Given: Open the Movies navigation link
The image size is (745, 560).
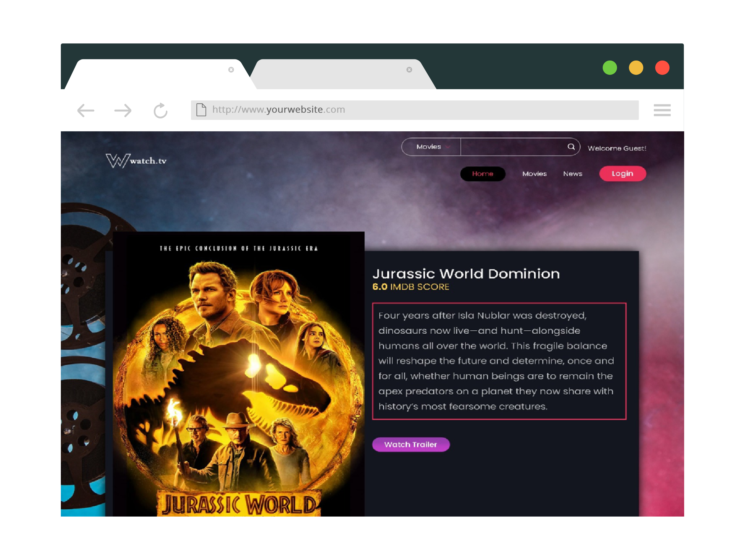Looking at the screenshot, I should [534, 174].
